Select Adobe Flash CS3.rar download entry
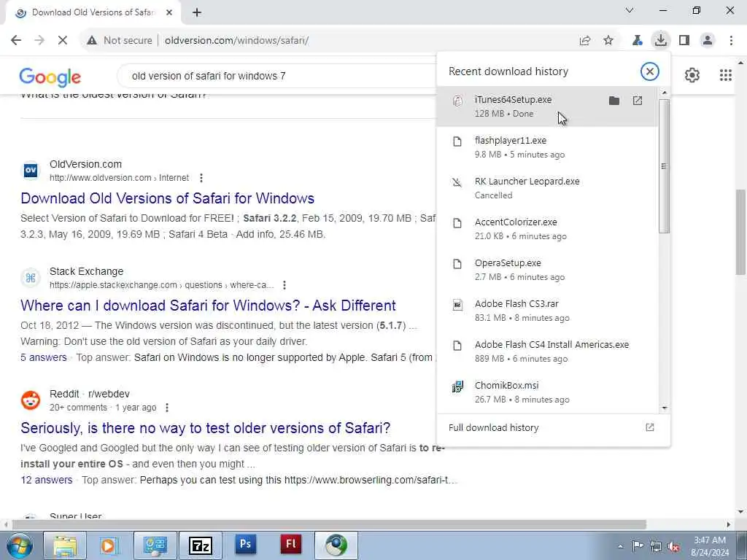Screen dimensions: 747x560 pyautogui.click(x=547, y=311)
